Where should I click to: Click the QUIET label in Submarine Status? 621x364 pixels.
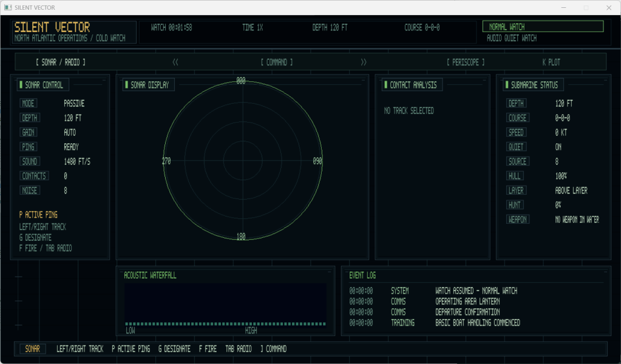516,147
